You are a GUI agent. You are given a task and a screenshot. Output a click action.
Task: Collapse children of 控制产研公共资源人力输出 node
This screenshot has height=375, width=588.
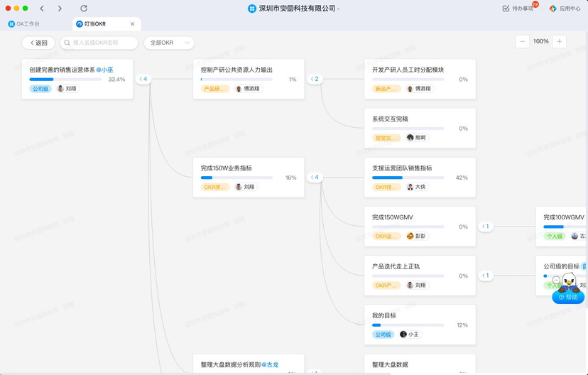click(x=314, y=80)
